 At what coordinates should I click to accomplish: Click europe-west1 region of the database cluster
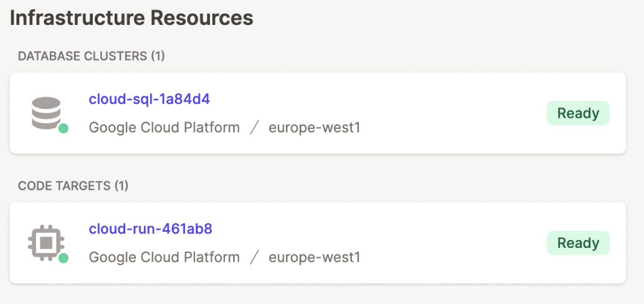[314, 128]
